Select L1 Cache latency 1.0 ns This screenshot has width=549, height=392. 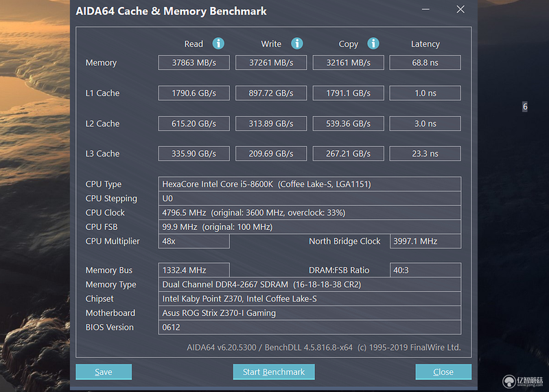pos(425,93)
